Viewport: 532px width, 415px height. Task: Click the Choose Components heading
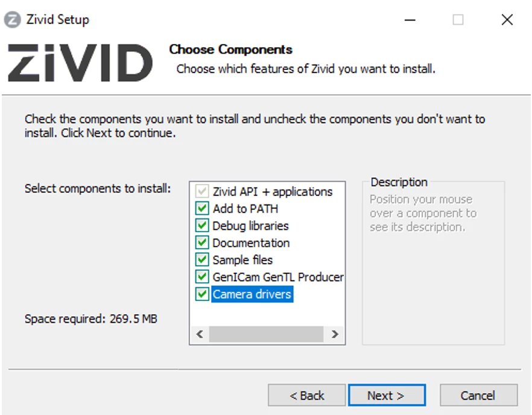tap(230, 49)
